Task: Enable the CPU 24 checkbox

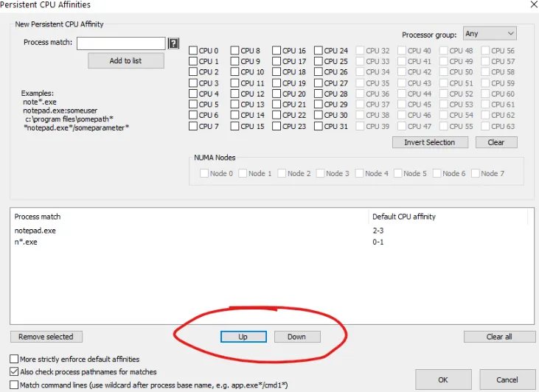Action: (319, 51)
